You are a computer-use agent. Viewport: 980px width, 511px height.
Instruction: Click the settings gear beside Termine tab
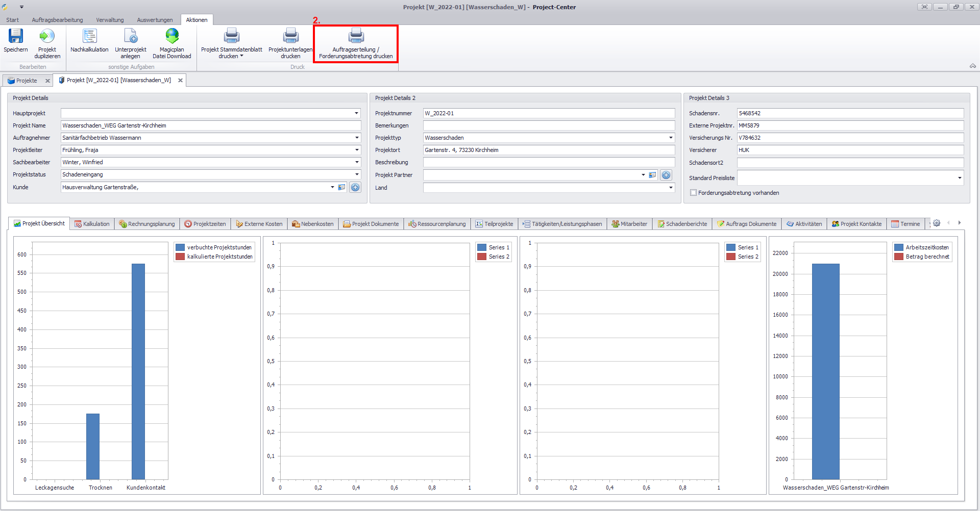937,223
